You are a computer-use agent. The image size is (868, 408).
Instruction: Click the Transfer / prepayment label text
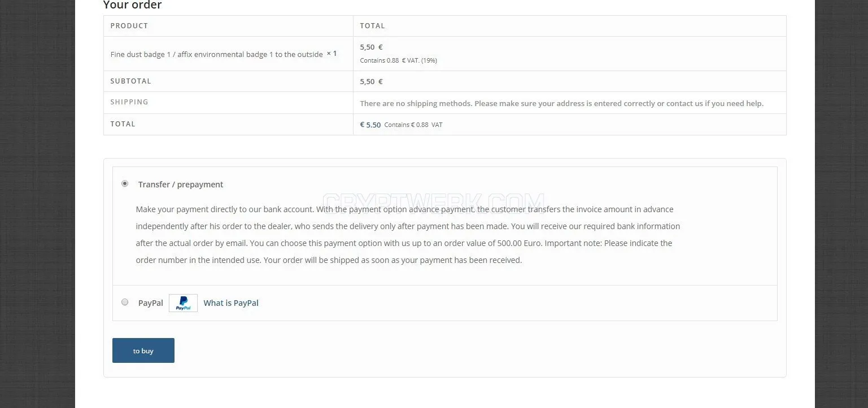181,185
